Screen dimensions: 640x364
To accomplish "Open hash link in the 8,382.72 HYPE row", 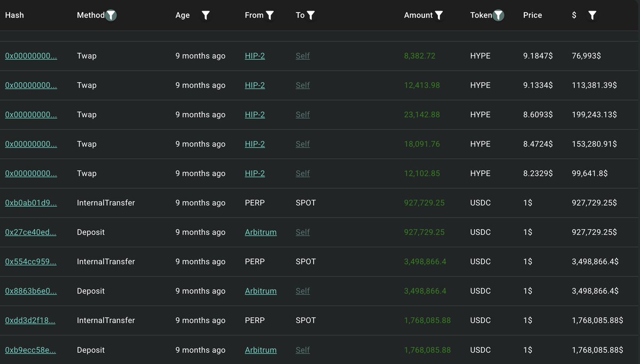I will point(31,56).
